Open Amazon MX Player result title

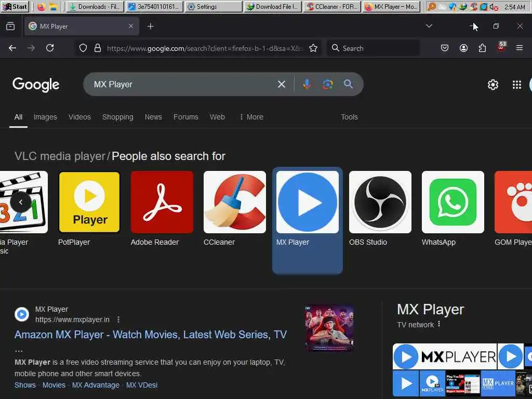pyautogui.click(x=151, y=335)
